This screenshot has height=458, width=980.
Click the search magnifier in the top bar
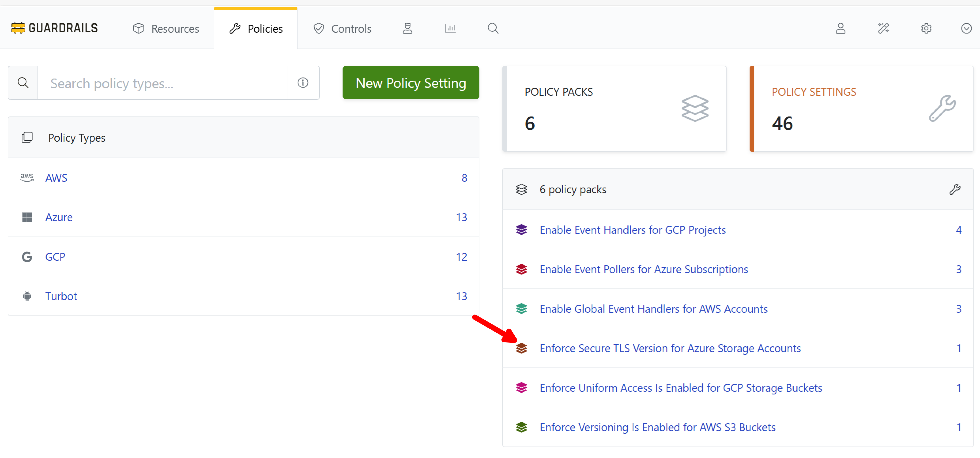(x=493, y=28)
